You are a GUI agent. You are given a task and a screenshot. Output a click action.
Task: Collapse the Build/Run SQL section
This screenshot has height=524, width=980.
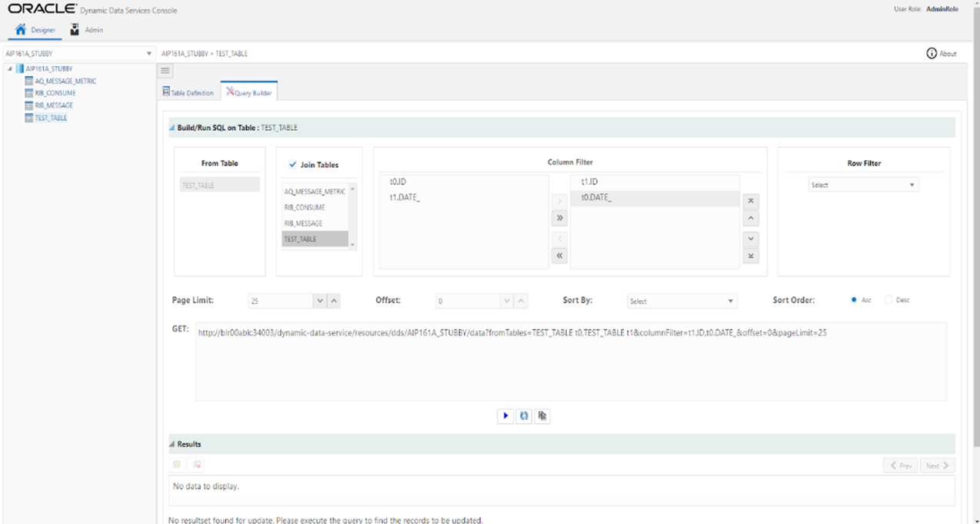pyautogui.click(x=170, y=127)
